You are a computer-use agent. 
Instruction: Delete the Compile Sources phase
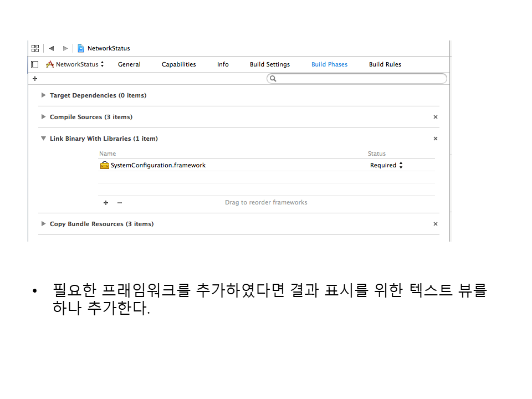pos(435,117)
